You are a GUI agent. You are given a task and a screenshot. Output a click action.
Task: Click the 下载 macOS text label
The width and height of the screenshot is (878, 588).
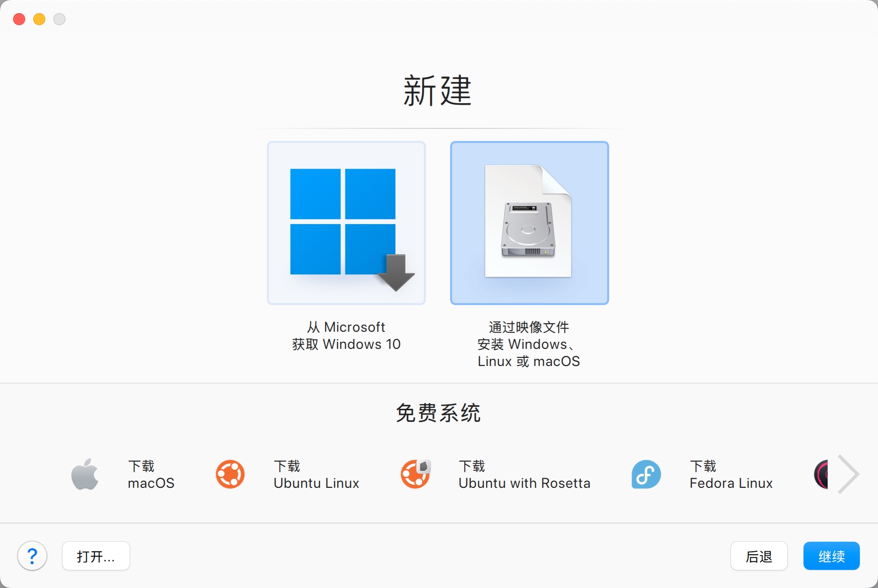(x=151, y=475)
